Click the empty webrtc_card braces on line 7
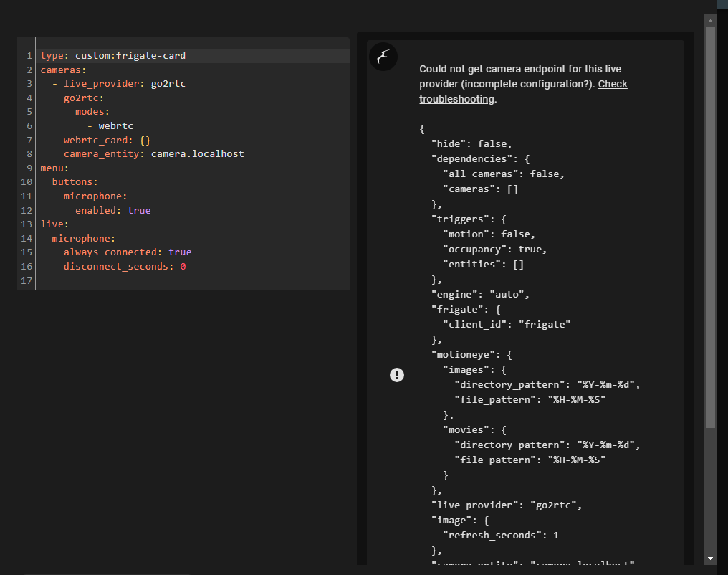This screenshot has height=575, width=728. click(145, 140)
